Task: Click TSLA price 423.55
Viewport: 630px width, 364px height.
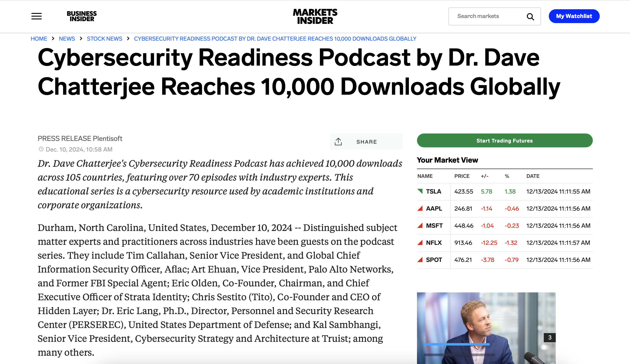Action: [x=463, y=191]
